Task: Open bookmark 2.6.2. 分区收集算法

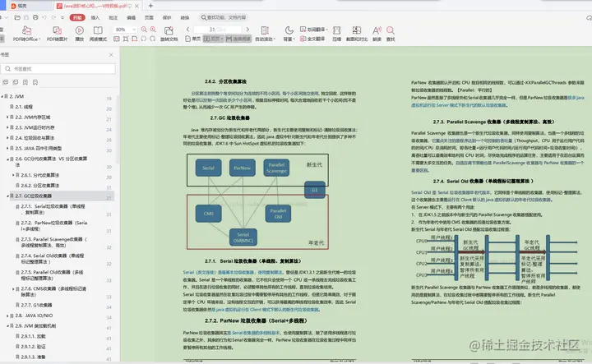Action: [40, 186]
